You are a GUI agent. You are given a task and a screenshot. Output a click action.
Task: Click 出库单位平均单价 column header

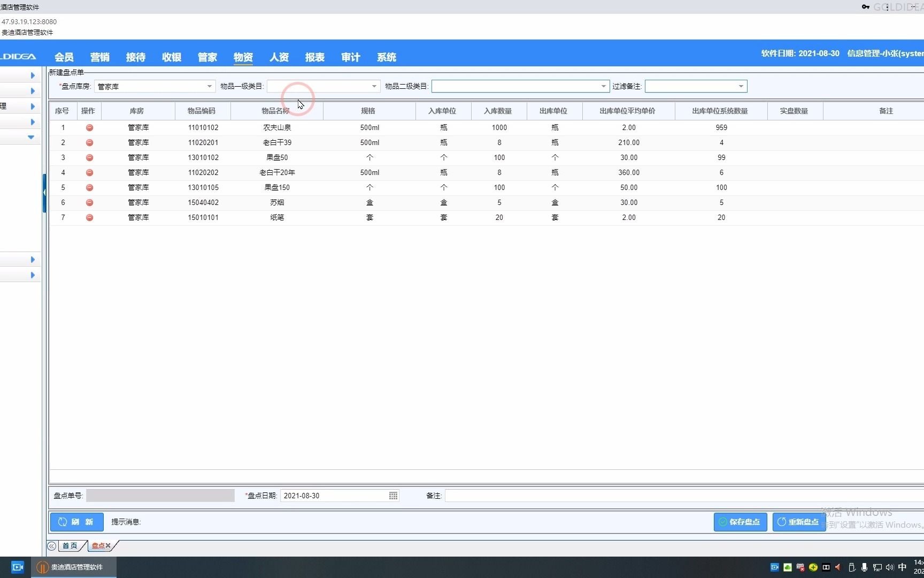628,111
